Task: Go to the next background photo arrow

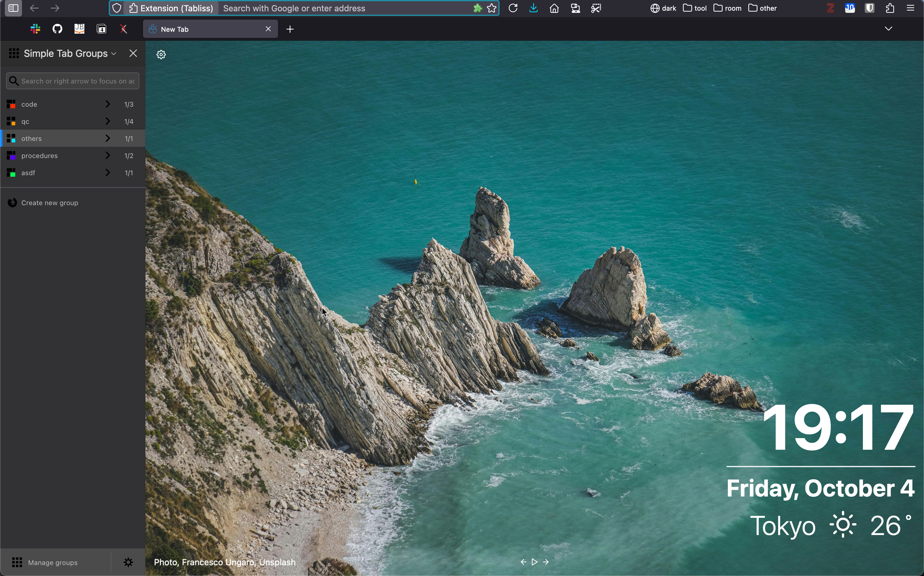Action: coord(546,562)
